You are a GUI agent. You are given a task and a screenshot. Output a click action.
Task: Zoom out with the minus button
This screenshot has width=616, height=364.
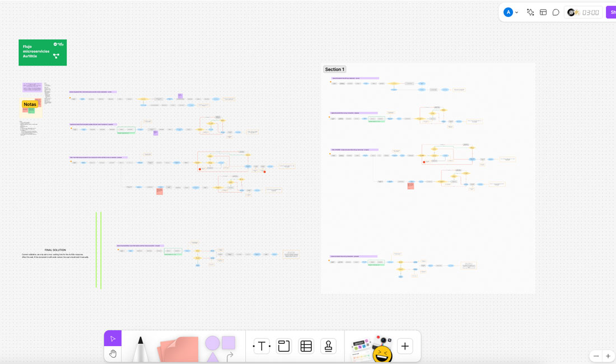596,356
